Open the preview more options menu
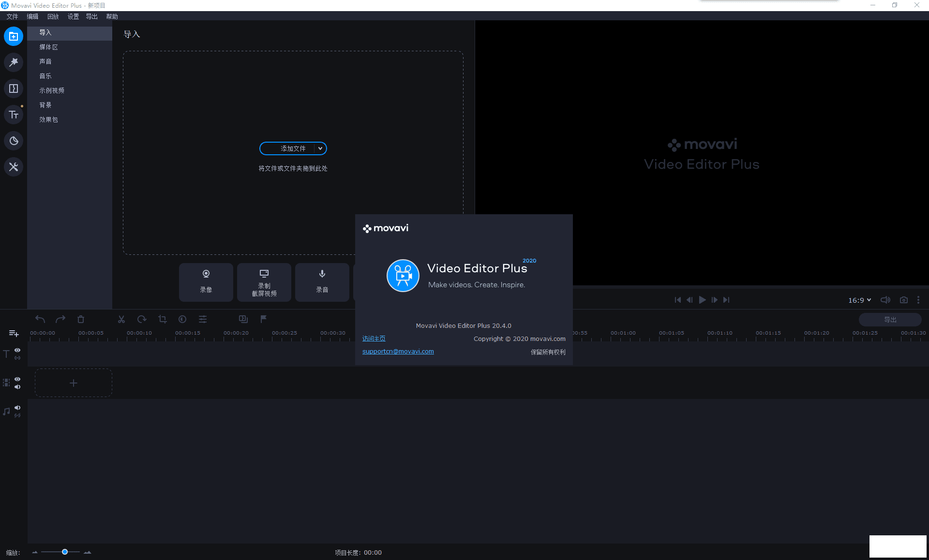The image size is (929, 560). [x=918, y=300]
